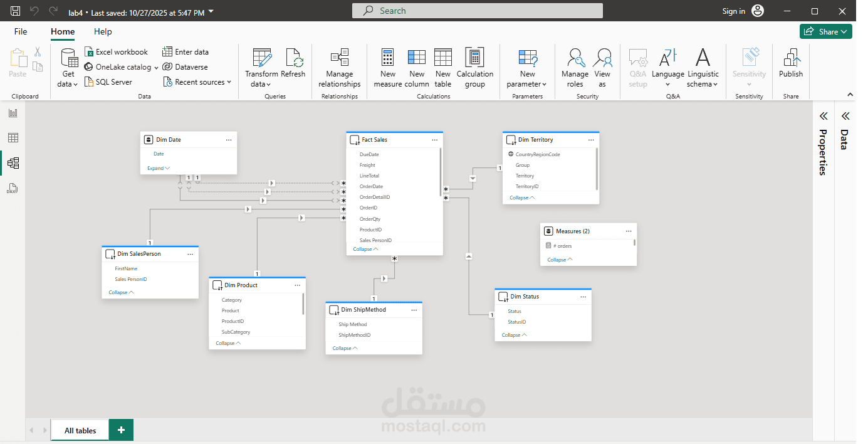
Task: Click the Sign in link
Action: click(733, 11)
